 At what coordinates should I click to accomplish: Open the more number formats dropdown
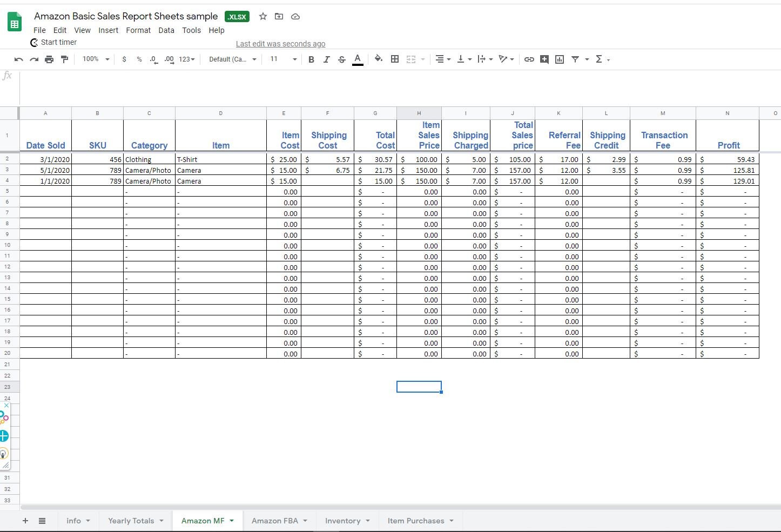186,59
